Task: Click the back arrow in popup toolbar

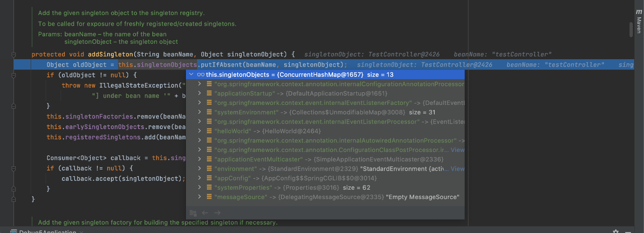Action: coord(205,213)
